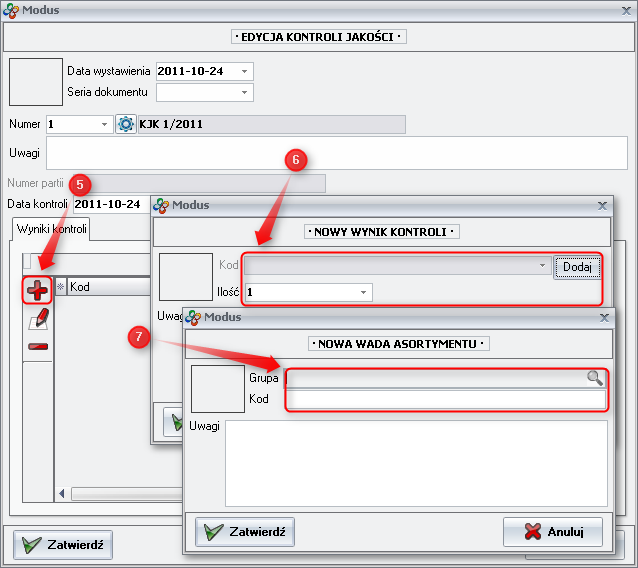638x568 pixels.
Task: Switch to Wyniki kontroli tab
Action: pos(51,229)
